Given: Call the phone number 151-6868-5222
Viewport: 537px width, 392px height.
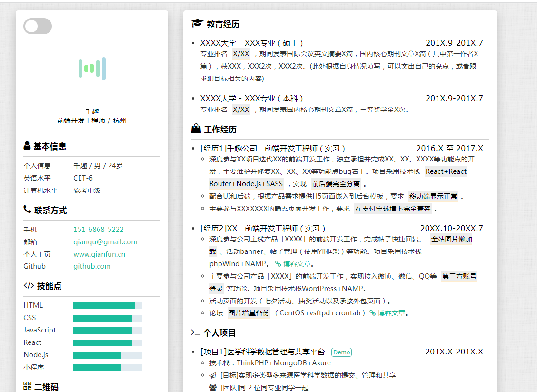Looking at the screenshot, I should tap(98, 229).
